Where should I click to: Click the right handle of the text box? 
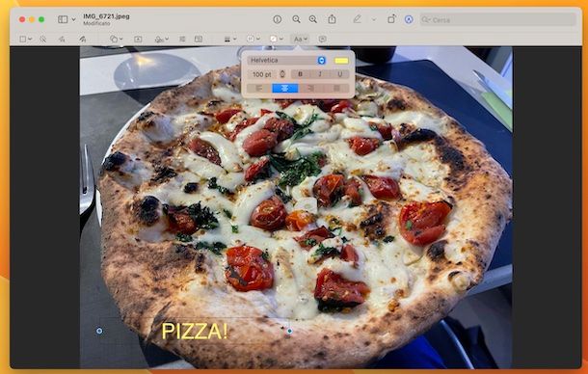coord(289,331)
